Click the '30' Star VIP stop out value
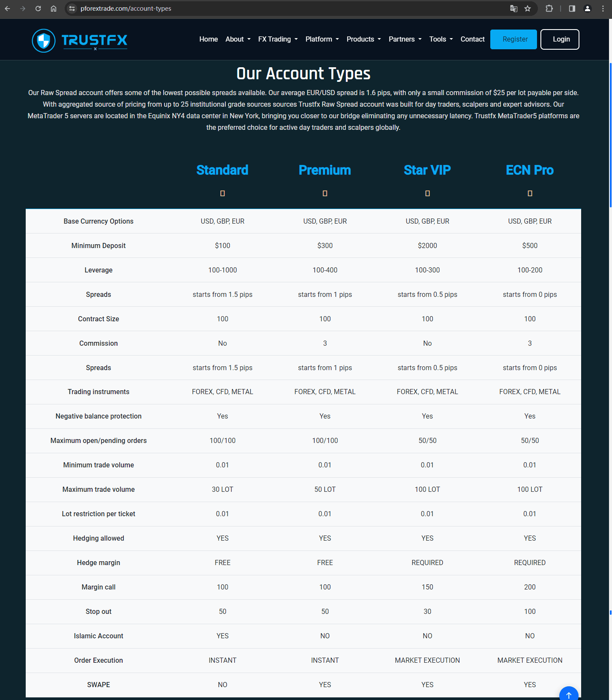The width and height of the screenshot is (612, 700). pos(427,611)
